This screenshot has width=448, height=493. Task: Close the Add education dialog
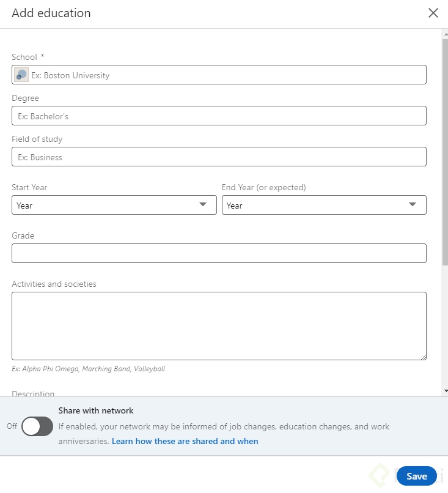click(x=433, y=13)
